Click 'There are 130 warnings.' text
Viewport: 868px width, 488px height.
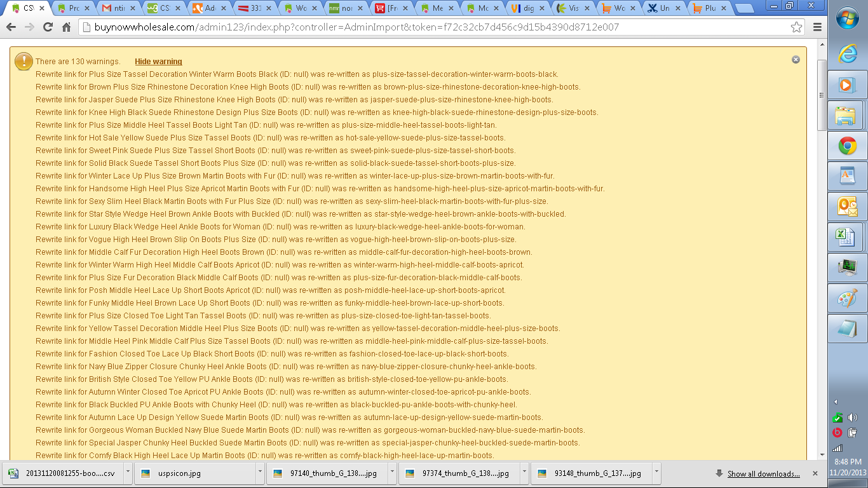coord(78,62)
